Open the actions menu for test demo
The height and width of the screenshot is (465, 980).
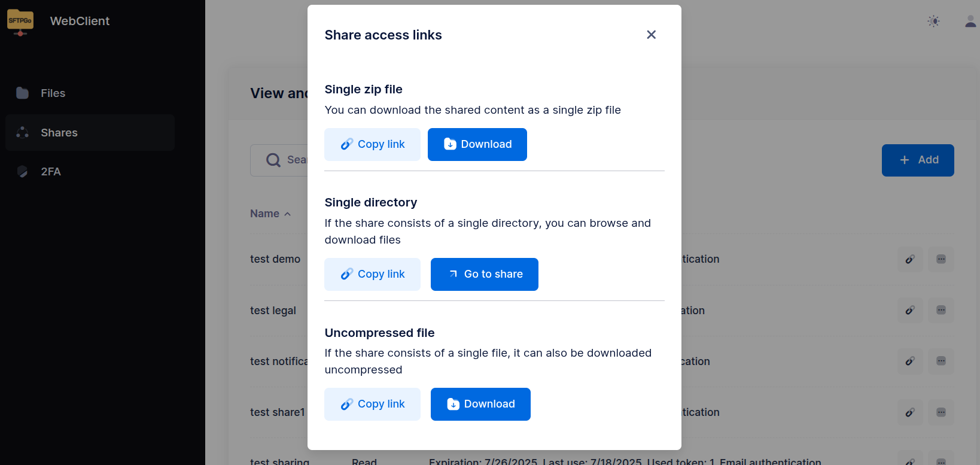(941, 259)
